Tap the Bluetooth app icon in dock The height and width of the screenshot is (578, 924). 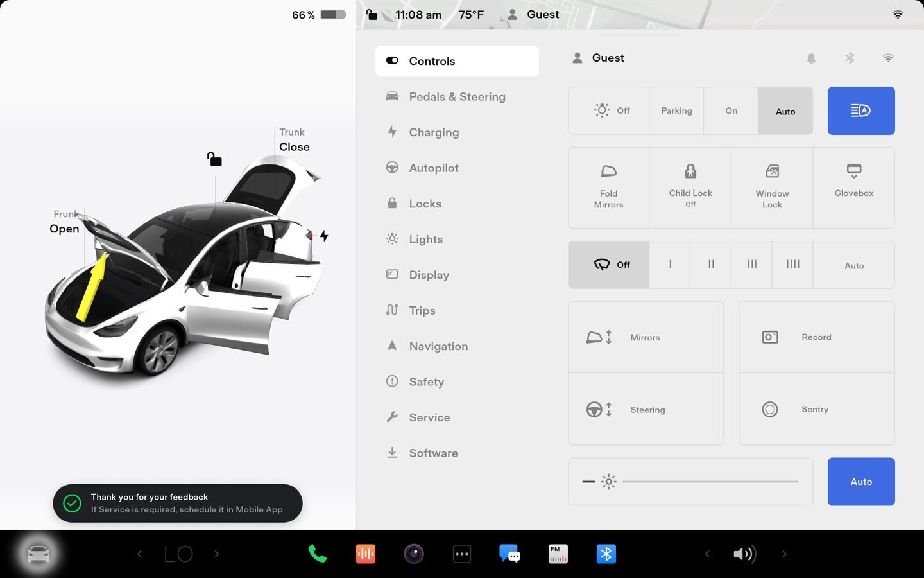606,554
